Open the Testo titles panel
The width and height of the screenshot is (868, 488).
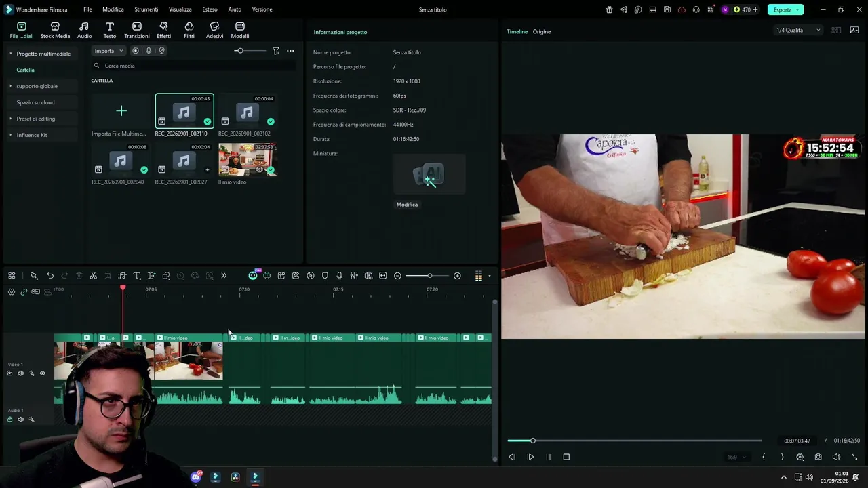pyautogui.click(x=109, y=30)
